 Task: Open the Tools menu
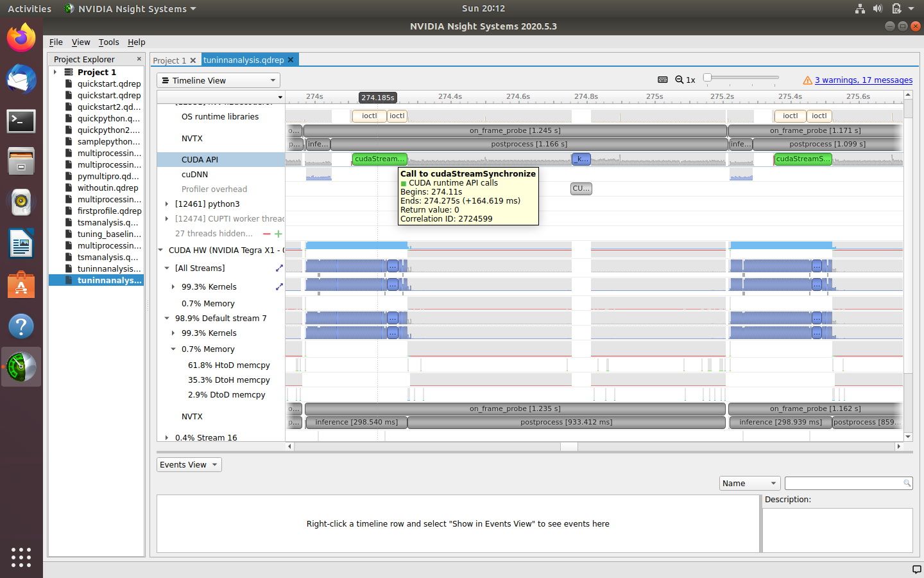point(108,42)
